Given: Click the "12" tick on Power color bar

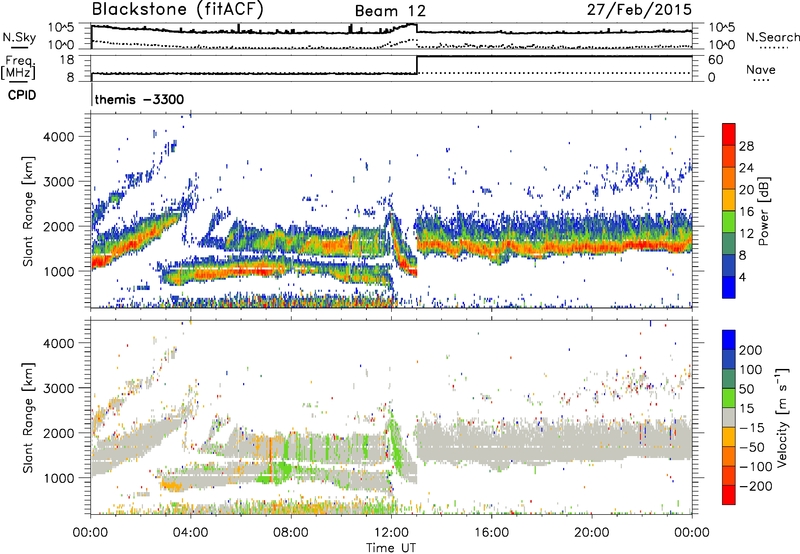Looking at the screenshot, I should click(x=746, y=234).
